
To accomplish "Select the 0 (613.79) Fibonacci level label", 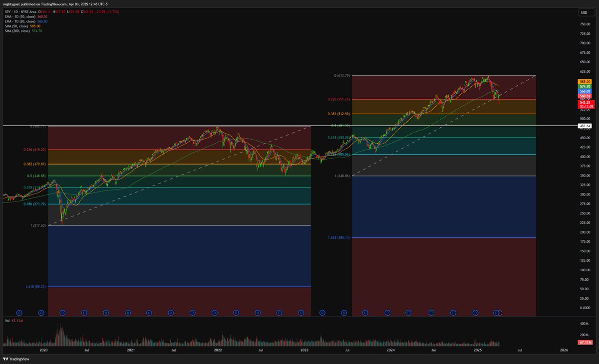I will coord(342,76).
